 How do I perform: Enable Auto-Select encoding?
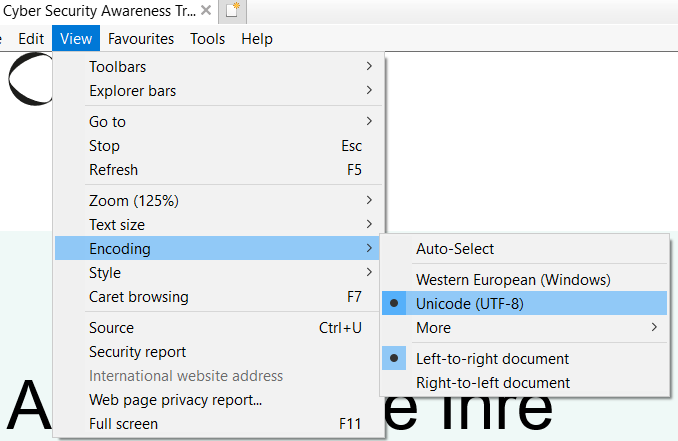click(x=455, y=248)
